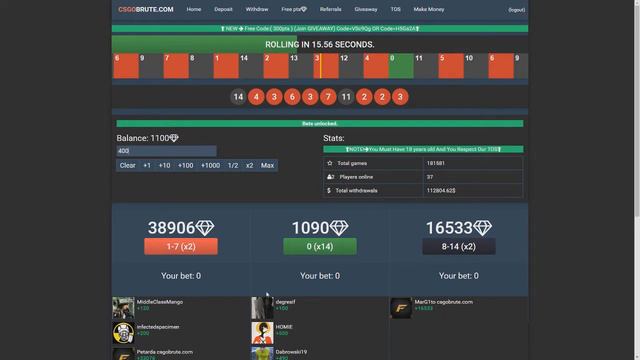The height and width of the screenshot is (360, 640).
Task: Click the Players online value 37
Action: pyautogui.click(x=430, y=177)
